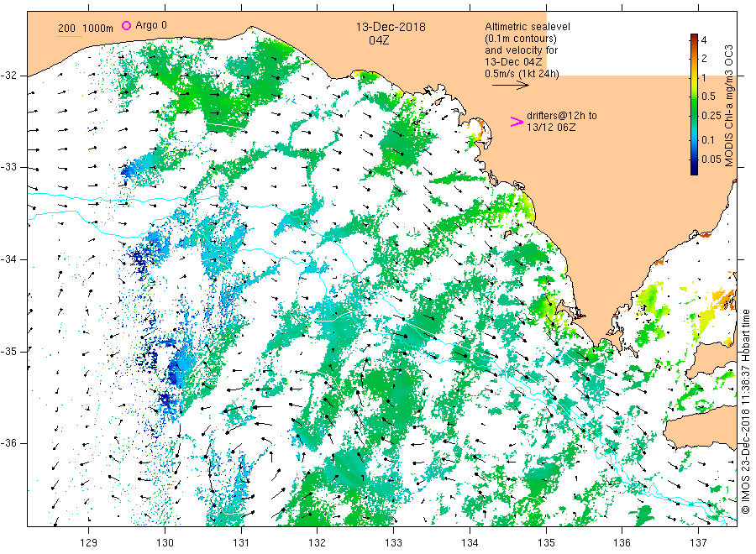Click the velocity scale reference arrow
This screenshot has width=756, height=554.
pos(511,86)
